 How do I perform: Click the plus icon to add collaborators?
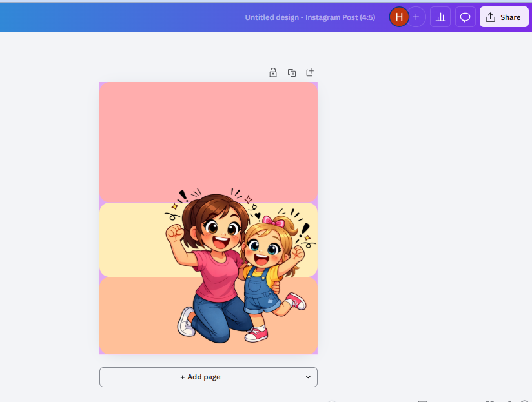pos(416,17)
